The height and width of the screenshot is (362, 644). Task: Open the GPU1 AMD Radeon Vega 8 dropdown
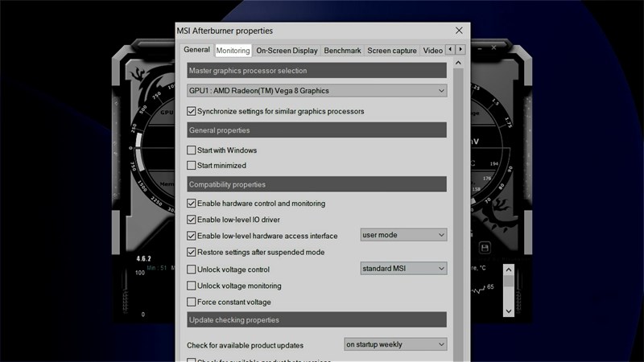[316, 91]
